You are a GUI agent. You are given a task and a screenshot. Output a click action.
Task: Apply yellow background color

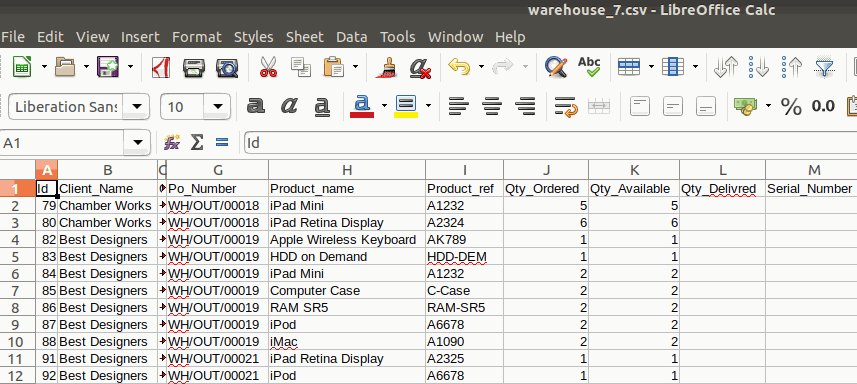click(406, 106)
